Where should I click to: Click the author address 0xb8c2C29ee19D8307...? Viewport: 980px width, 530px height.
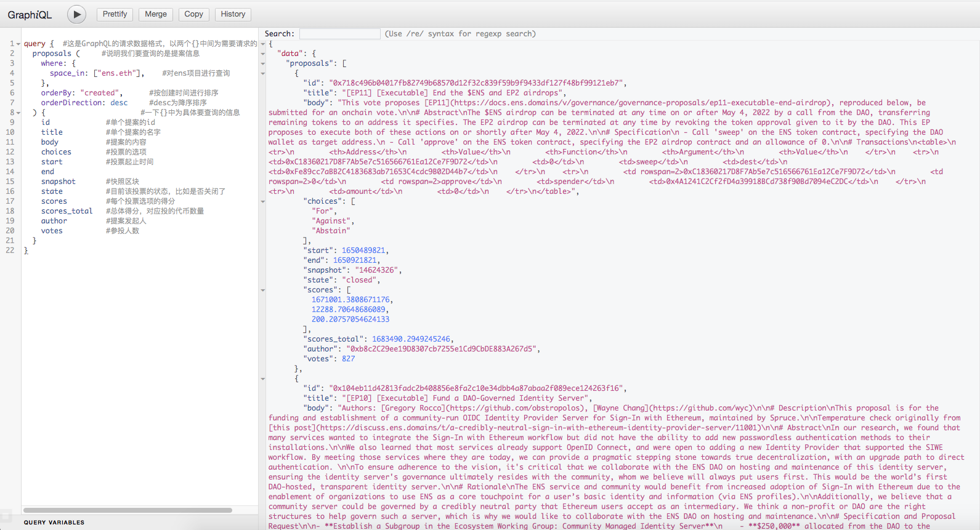[x=442, y=349]
